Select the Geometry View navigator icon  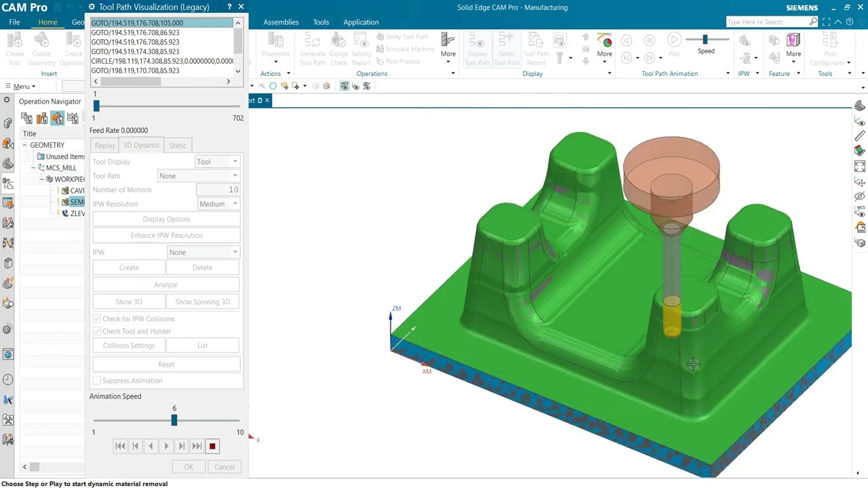point(58,119)
